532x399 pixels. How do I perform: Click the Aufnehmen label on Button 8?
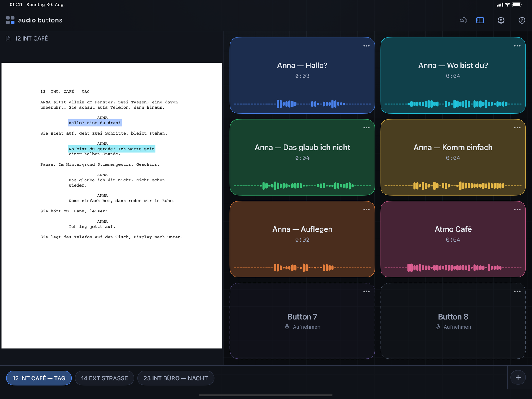tap(457, 327)
